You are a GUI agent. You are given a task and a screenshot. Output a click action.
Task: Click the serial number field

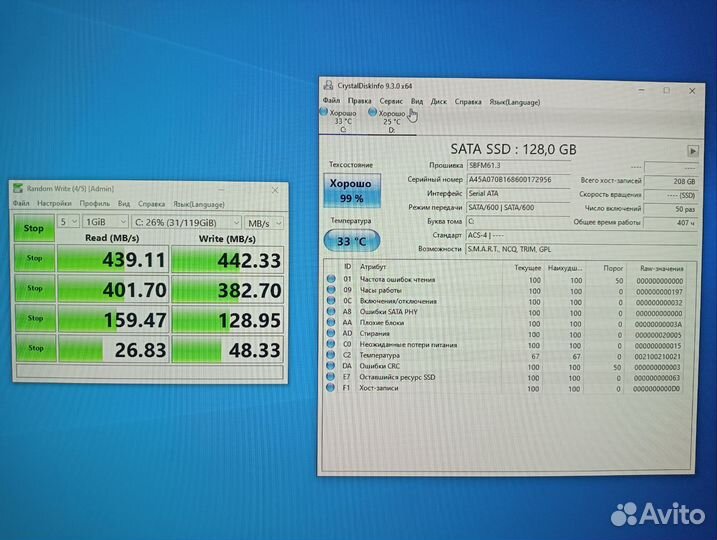(519, 180)
